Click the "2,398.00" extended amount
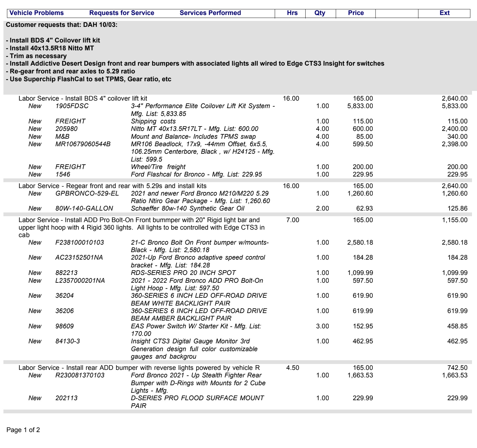Image resolution: width=477 pixels, height=448 pixels. point(455,144)
